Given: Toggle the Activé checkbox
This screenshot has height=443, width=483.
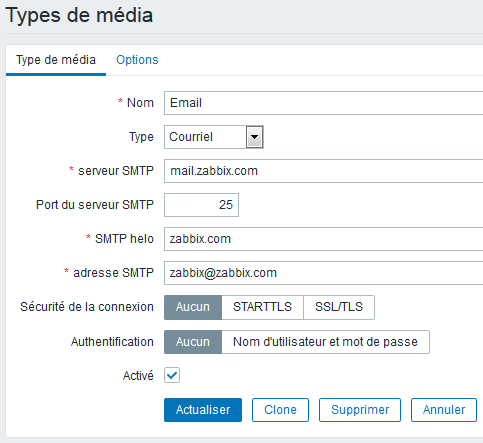Looking at the screenshot, I should coord(172,375).
